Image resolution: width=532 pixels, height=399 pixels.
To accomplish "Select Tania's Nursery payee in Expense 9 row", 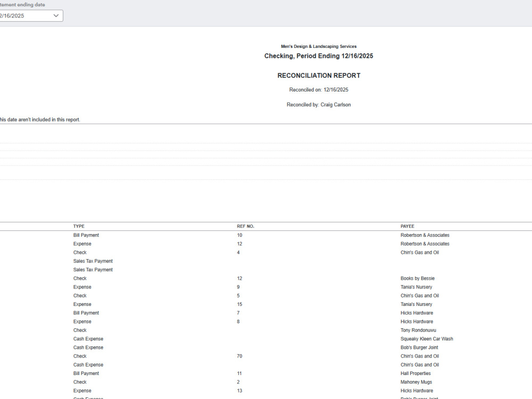I will point(417,287).
